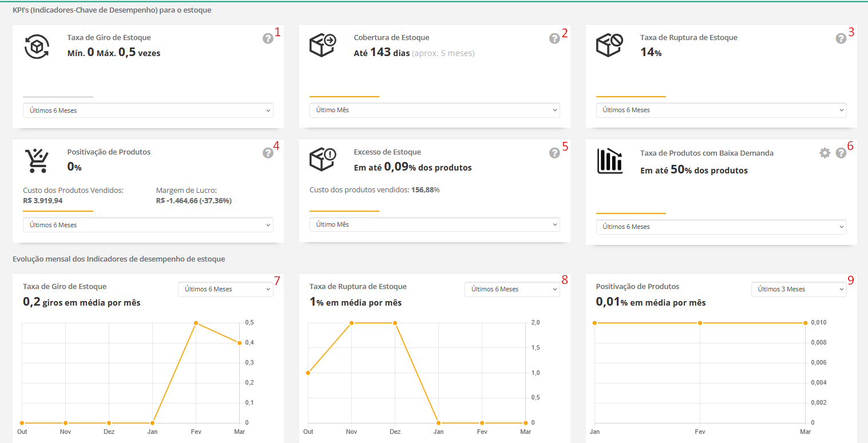Open settings gear for Produtos com Baixa Demanda
The width and height of the screenshot is (868, 443).
pos(825,153)
